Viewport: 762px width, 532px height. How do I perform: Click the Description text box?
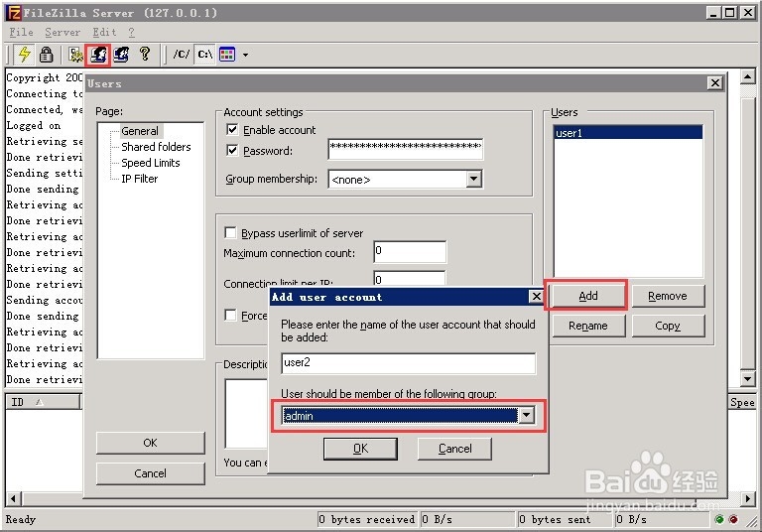[x=246, y=413]
